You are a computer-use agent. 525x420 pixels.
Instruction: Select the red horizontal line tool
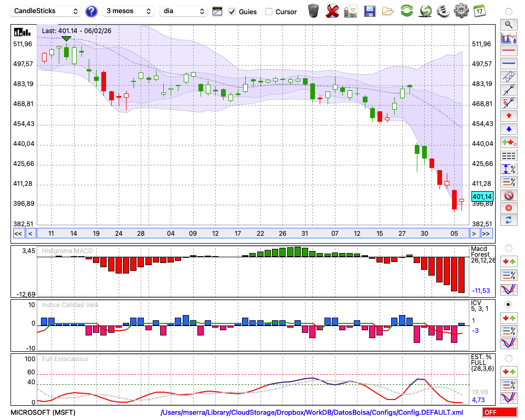point(508,51)
